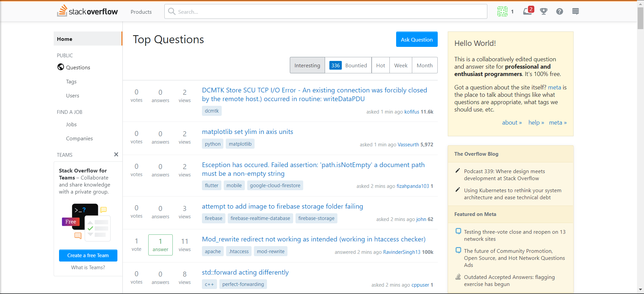This screenshot has width=644, height=294.
Task: Open the about » link
Action: point(512,123)
